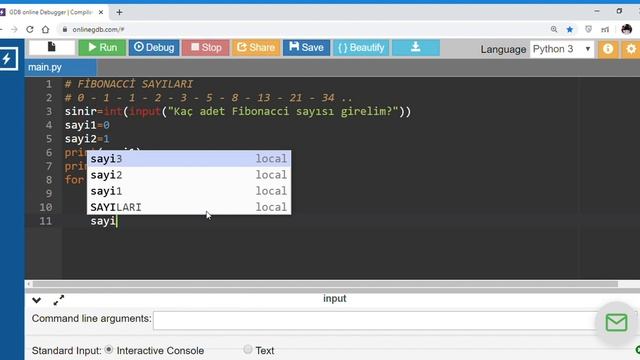Open the shield extension icon
This screenshot has width=640, height=360.
pos(588,29)
